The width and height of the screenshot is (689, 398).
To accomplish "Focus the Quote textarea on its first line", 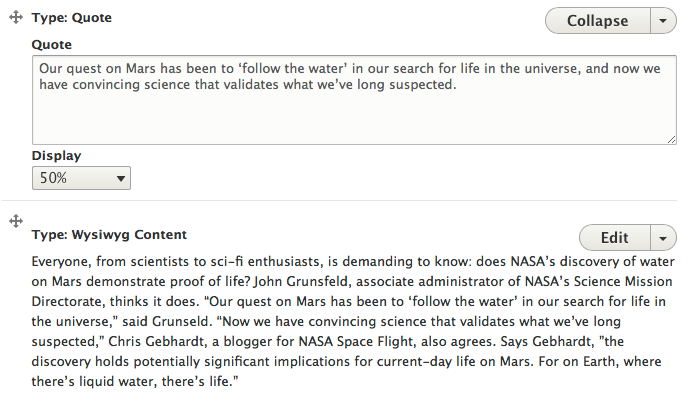I will (x=350, y=69).
